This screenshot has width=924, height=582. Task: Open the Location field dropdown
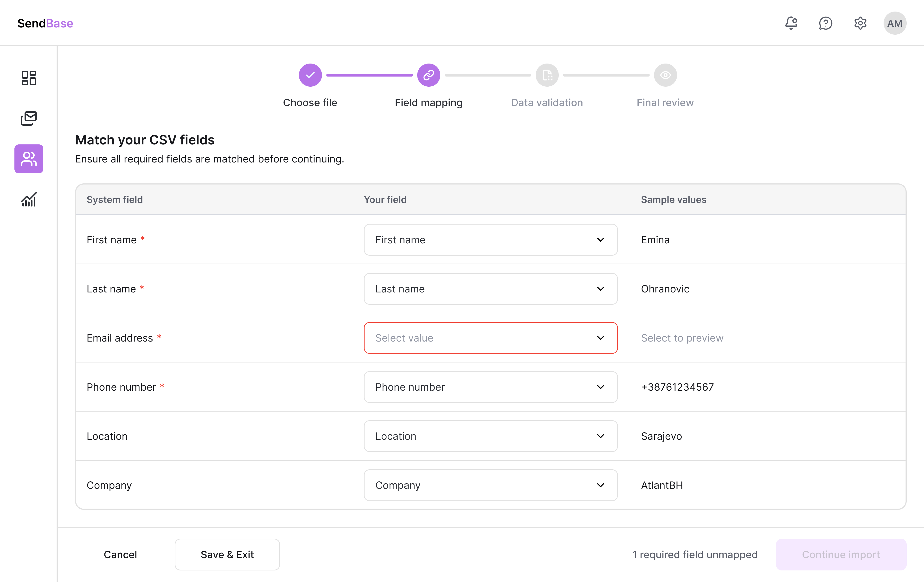point(490,436)
